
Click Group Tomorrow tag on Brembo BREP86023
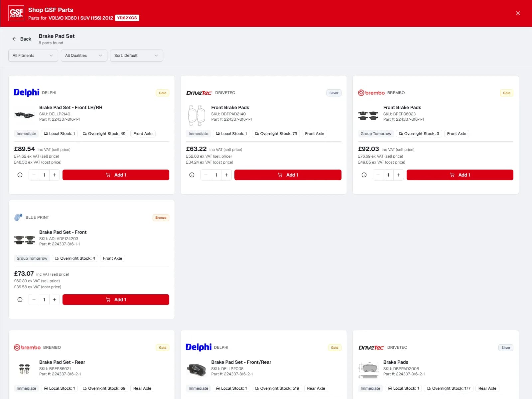point(376,134)
